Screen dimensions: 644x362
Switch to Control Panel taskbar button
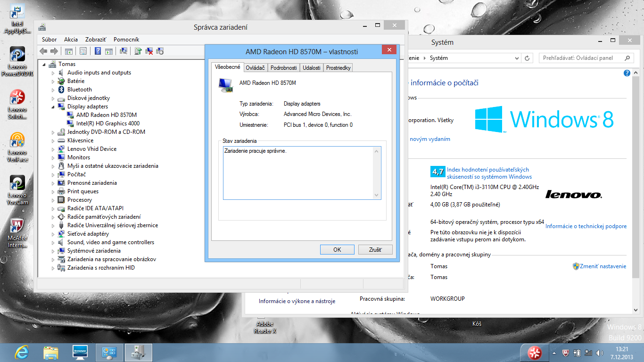click(x=109, y=352)
